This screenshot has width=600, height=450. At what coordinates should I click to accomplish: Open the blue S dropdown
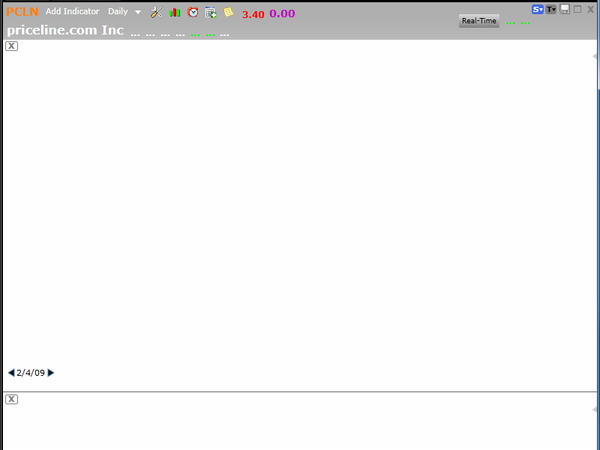click(538, 9)
